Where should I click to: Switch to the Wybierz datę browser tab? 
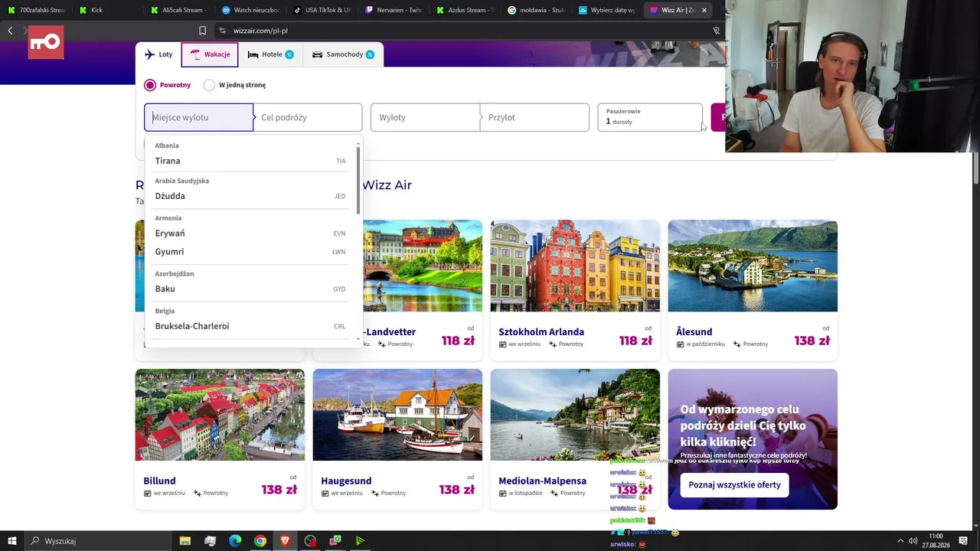[607, 10]
